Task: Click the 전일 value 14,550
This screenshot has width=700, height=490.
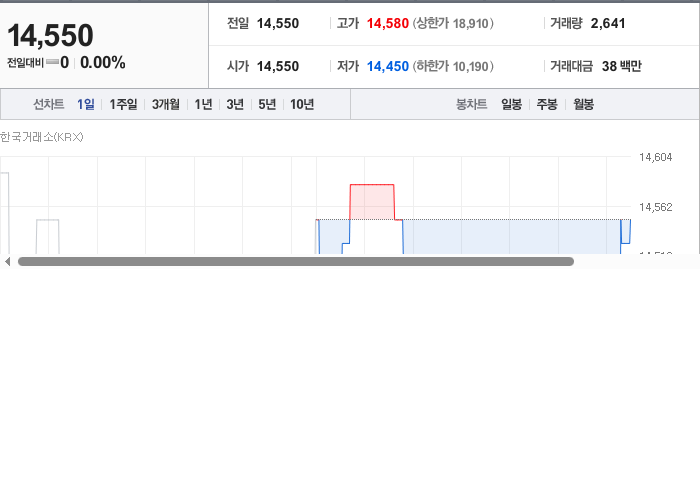Action: (x=278, y=23)
